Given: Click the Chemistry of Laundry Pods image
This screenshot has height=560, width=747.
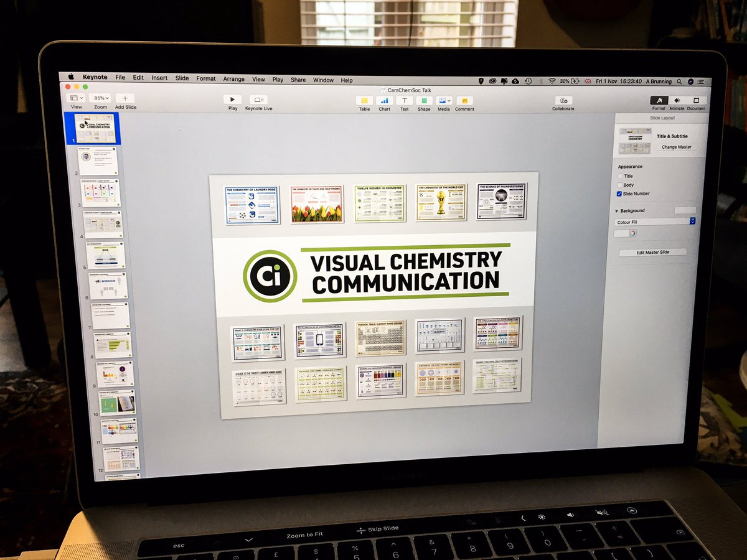Looking at the screenshot, I should [x=252, y=205].
